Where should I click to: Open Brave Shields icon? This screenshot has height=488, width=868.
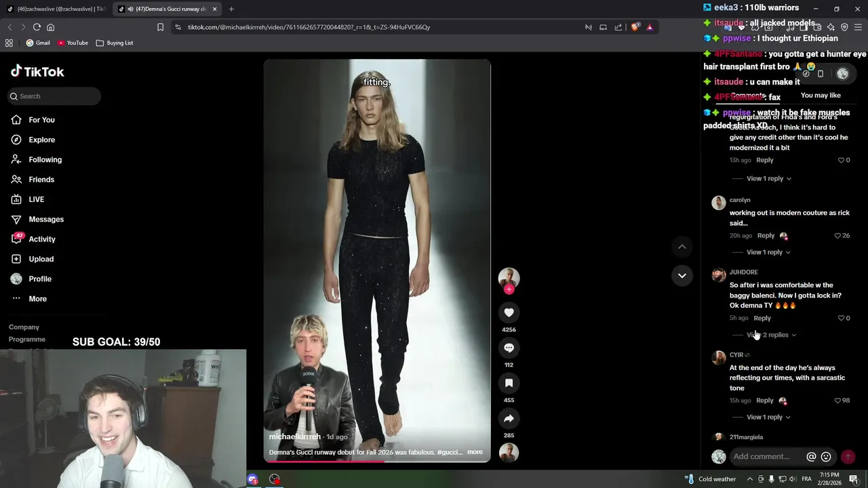635,27
